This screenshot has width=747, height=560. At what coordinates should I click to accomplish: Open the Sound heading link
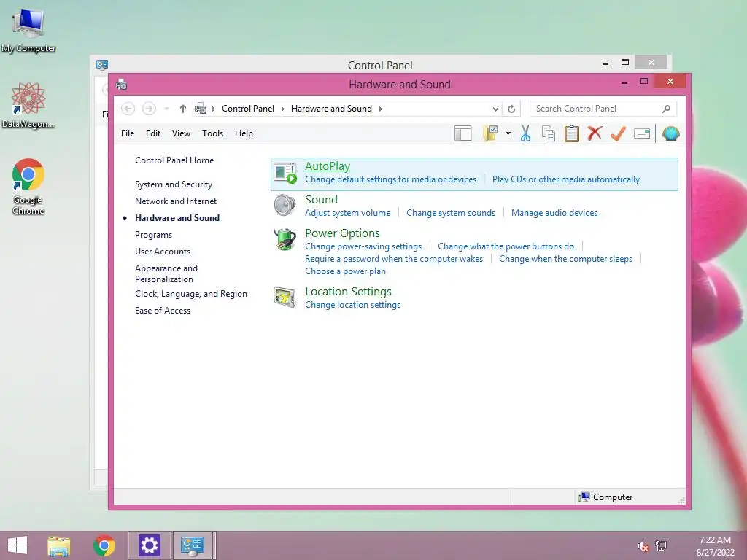pos(321,200)
